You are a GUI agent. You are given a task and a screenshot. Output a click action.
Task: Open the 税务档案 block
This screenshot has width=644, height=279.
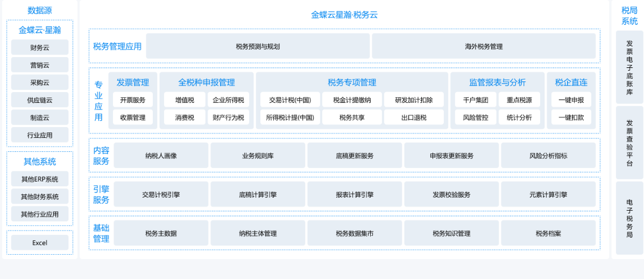pos(548,233)
